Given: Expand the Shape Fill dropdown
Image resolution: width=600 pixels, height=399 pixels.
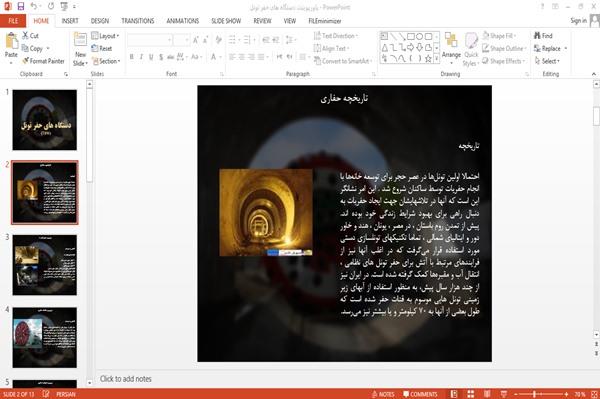Looking at the screenshot, I should pos(499,36).
